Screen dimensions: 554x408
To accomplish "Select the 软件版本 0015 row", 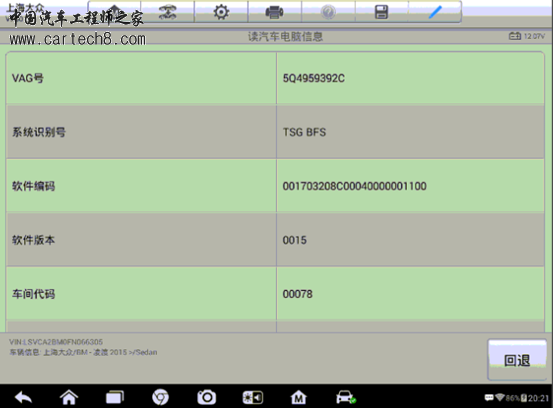I will point(275,240).
